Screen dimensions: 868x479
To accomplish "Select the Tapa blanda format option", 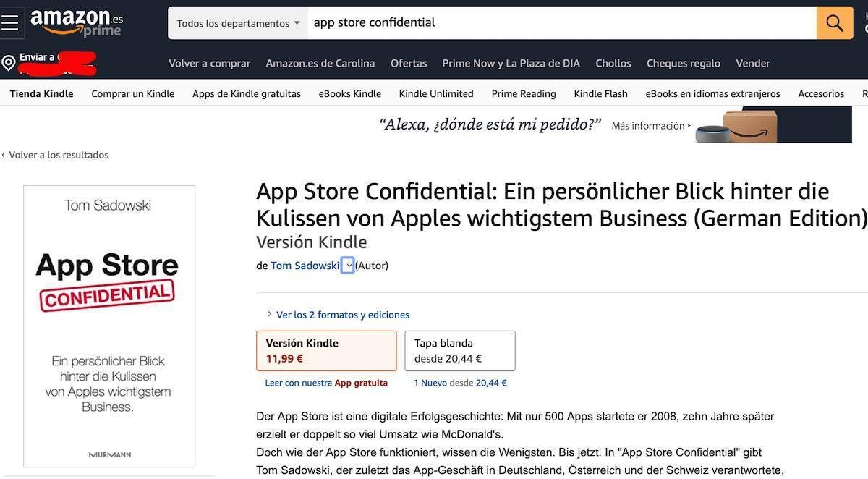I will (459, 350).
